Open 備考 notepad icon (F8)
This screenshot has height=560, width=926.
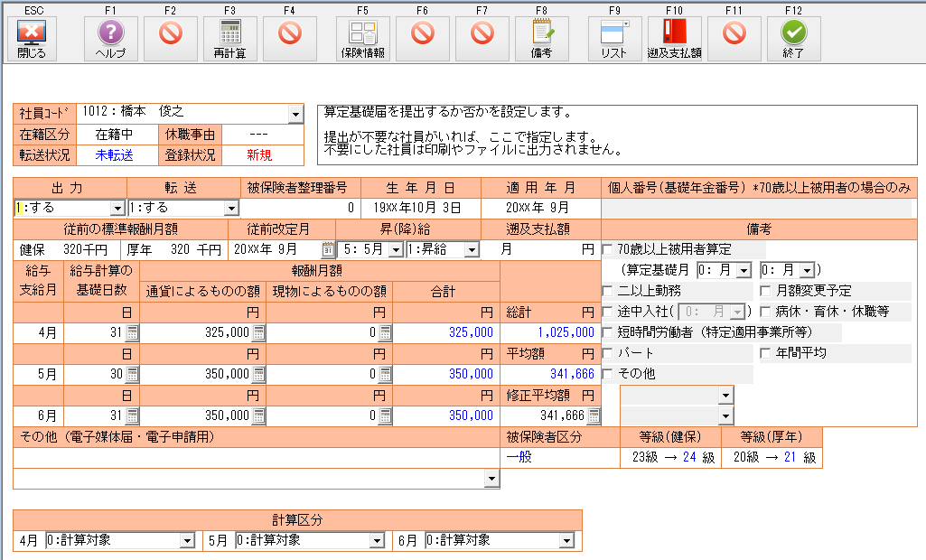541,39
